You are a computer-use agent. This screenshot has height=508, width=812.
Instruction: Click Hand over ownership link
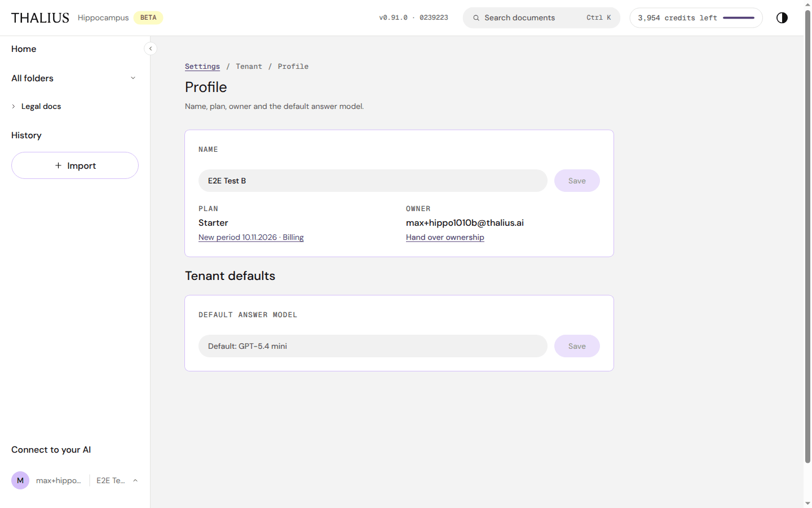pyautogui.click(x=445, y=237)
